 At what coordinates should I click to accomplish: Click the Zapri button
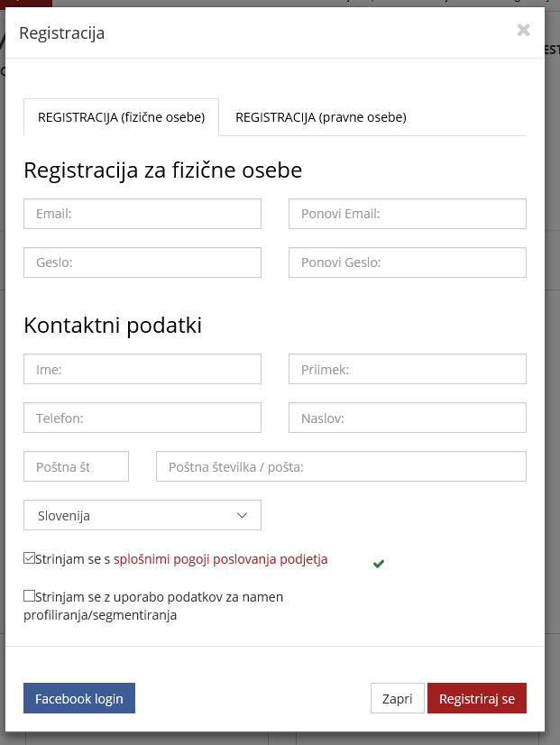[397, 698]
